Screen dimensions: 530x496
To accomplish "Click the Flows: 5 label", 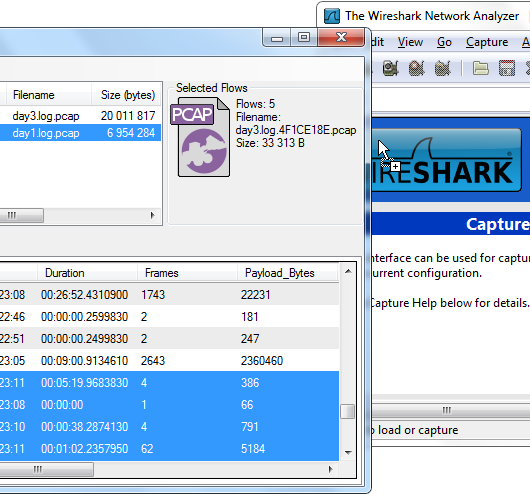I will click(x=255, y=103).
